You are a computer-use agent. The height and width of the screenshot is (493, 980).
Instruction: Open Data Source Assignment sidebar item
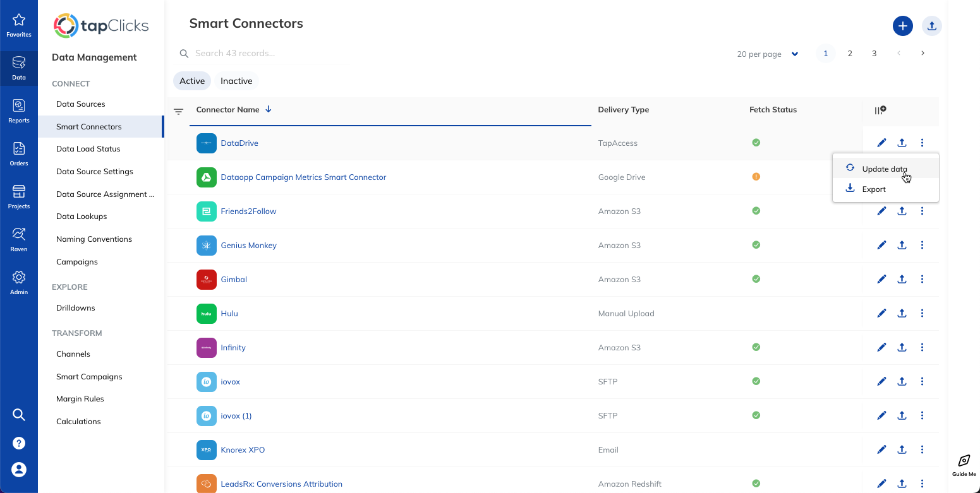coord(106,194)
